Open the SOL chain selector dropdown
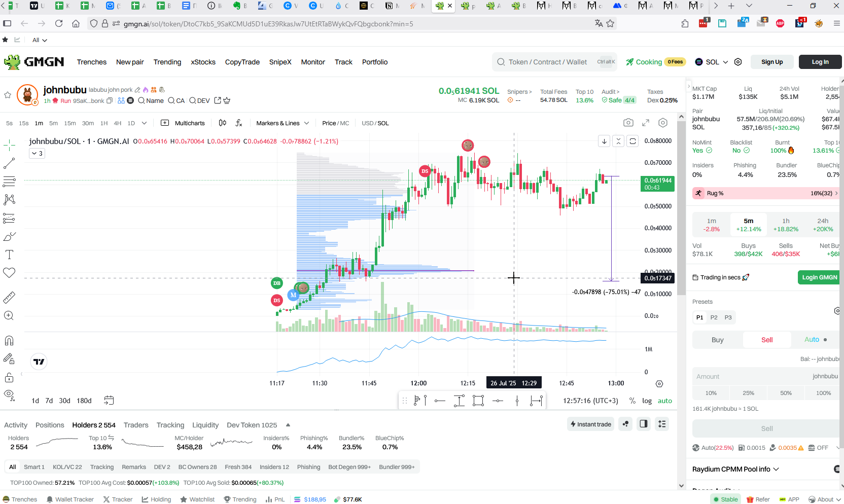Screen dimensions: 844x504 712,62
